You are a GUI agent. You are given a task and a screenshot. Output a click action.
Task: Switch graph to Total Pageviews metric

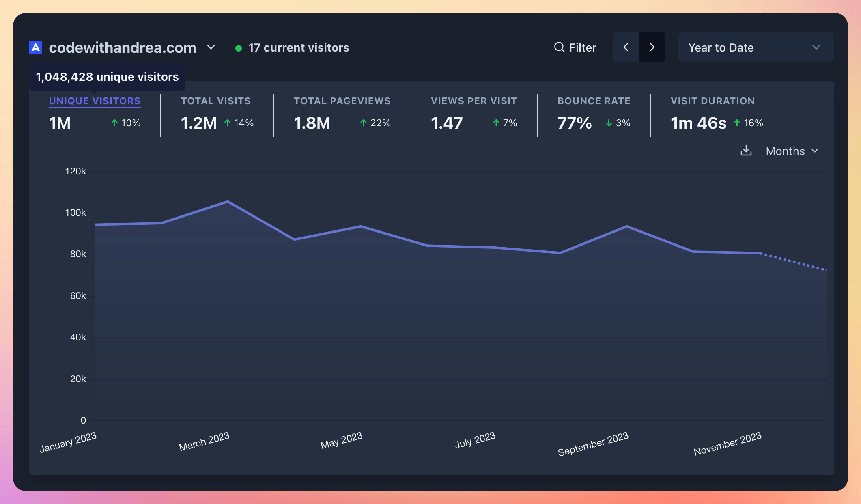342,101
